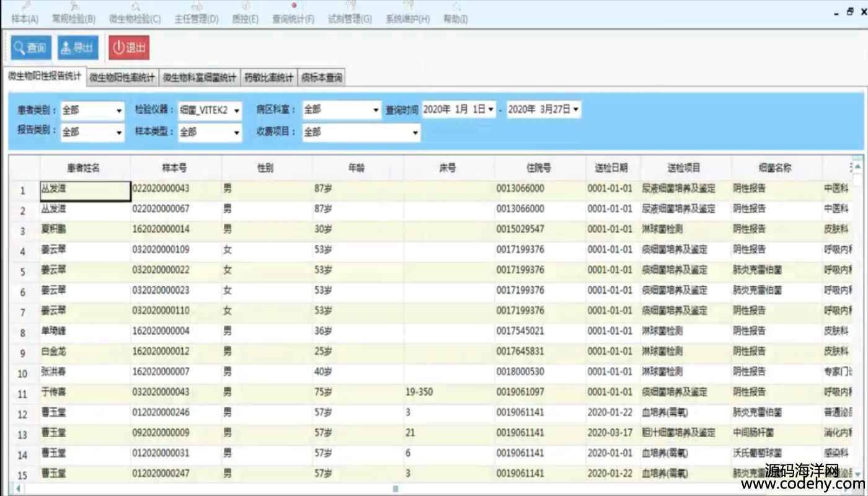The width and height of the screenshot is (868, 496).
Task: Click the 性别 column header
Action: click(267, 168)
